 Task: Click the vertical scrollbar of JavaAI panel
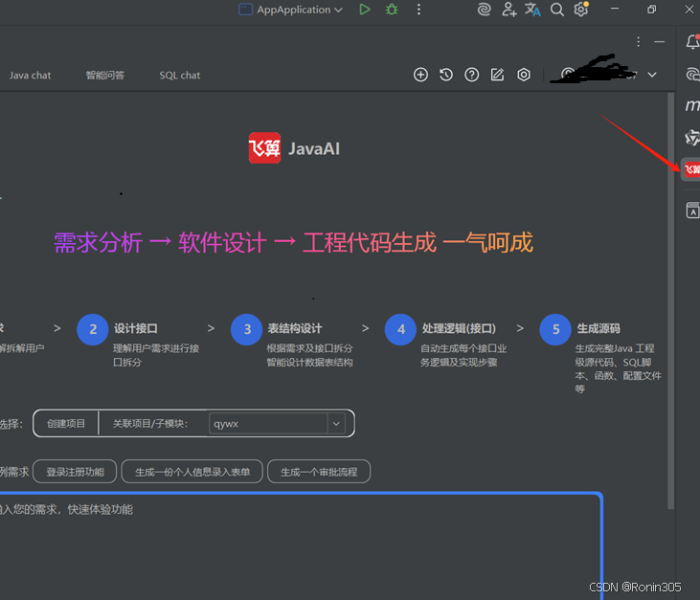pyautogui.click(x=670, y=301)
